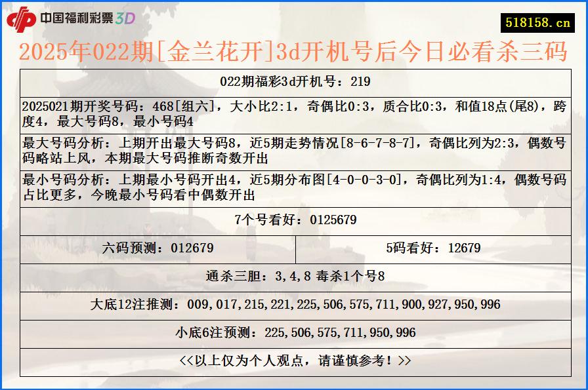Screen dimensions: 588x390
Task: Click the 小底6注预测 row
Action: 294,332
